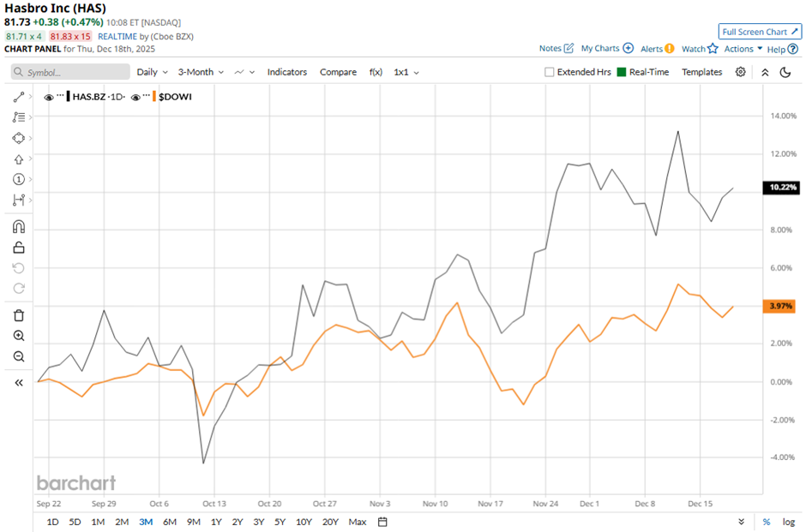Click the Help link
Image resolution: width=806 pixels, height=532 pixels.
pyautogui.click(x=776, y=50)
